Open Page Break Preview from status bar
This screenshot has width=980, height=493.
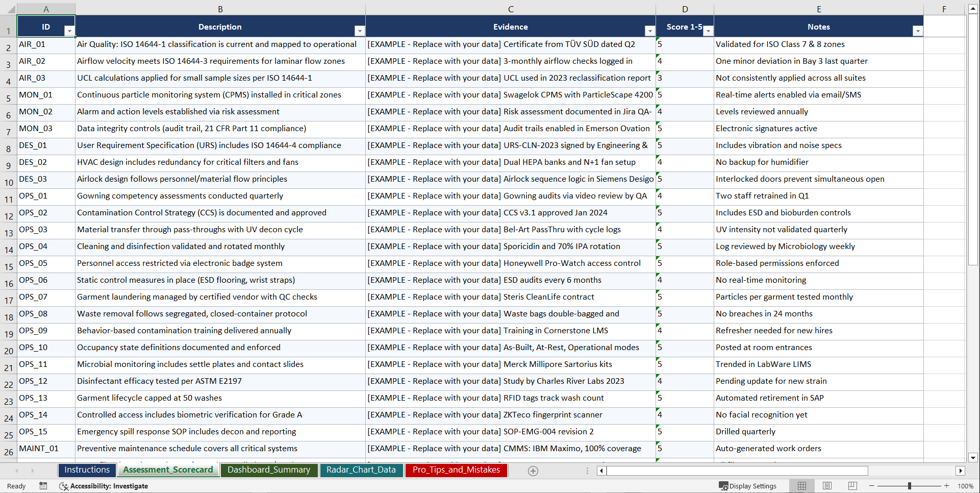pyautogui.click(x=852, y=486)
